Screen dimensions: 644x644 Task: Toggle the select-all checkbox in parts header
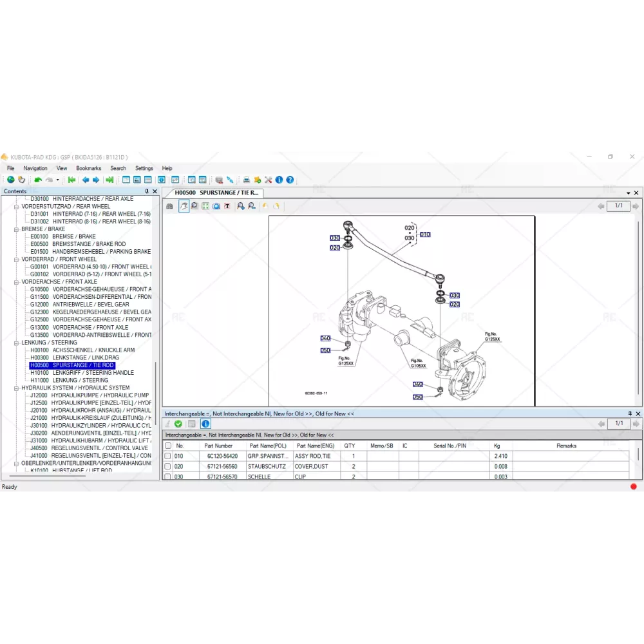pos(168,446)
